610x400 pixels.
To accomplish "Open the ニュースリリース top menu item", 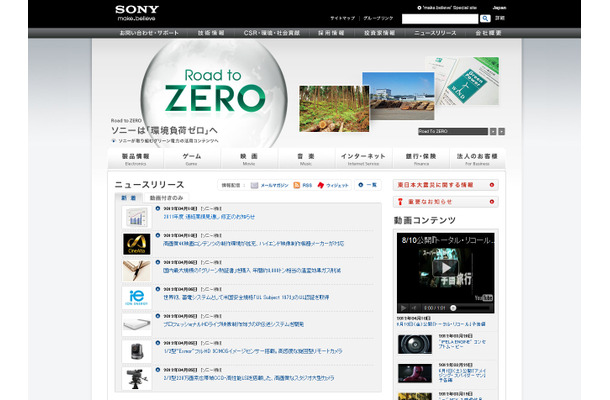I will coord(435,33).
